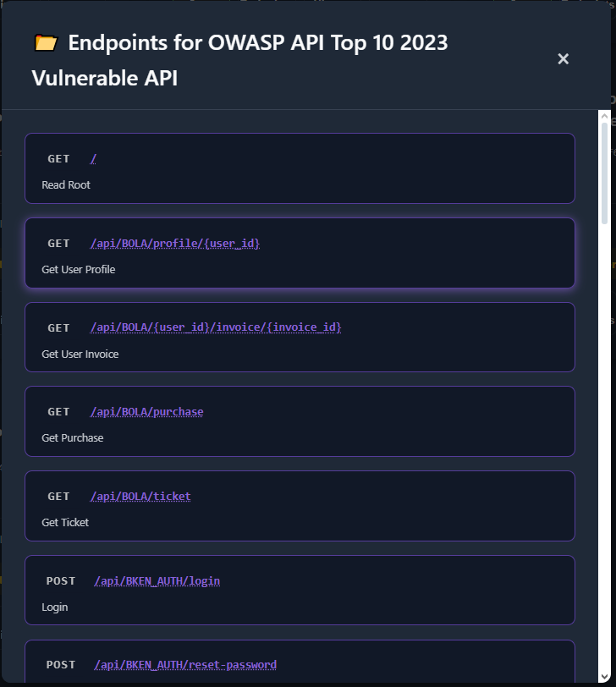Open the root "/" endpoint link
Screen dimensions: 616x687
93,159
